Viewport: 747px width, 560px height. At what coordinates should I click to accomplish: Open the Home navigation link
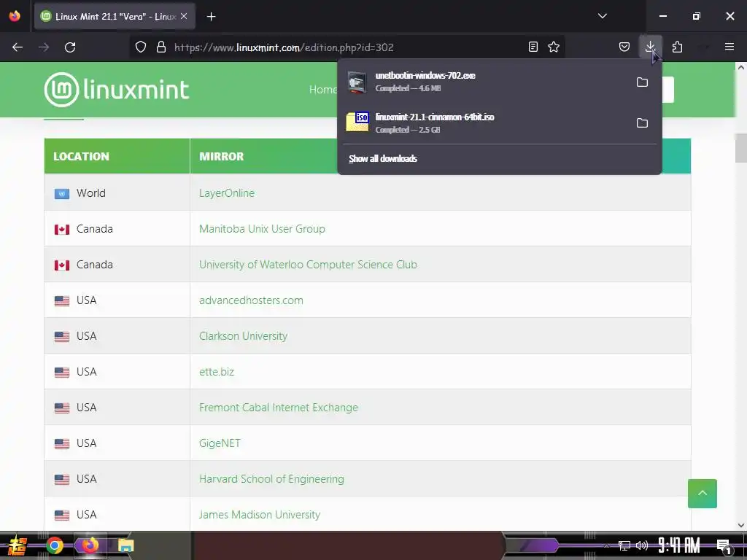(322, 90)
